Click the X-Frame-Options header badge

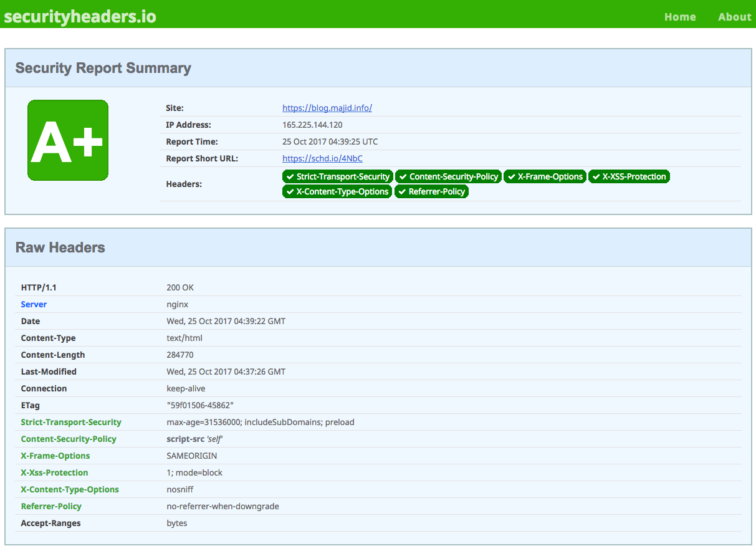(545, 176)
